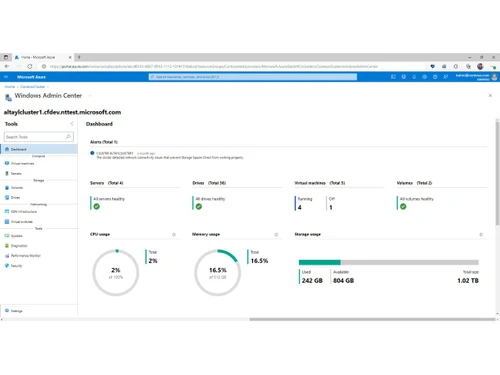Click the Storage usage info icon
The image size is (500, 375).
point(481,235)
